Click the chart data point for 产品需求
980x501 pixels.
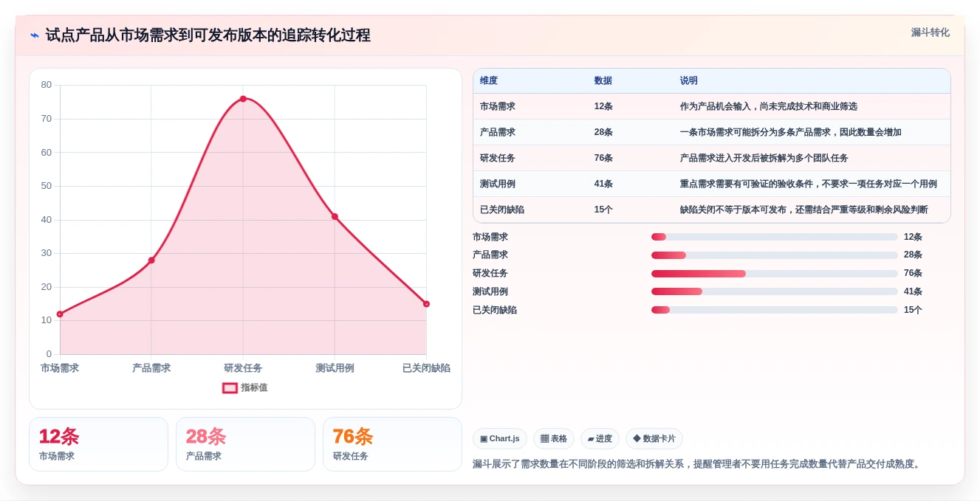click(151, 260)
